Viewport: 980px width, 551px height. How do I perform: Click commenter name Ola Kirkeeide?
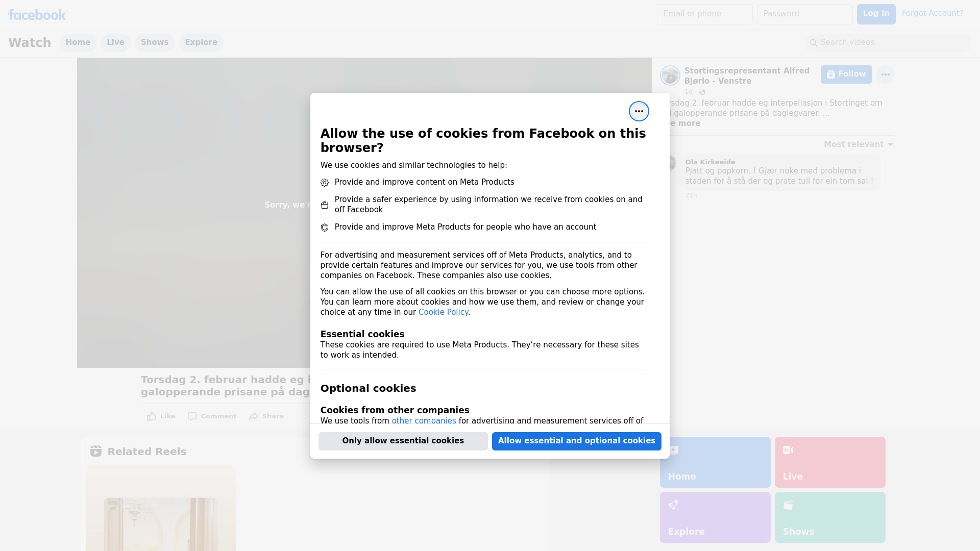pyautogui.click(x=710, y=162)
